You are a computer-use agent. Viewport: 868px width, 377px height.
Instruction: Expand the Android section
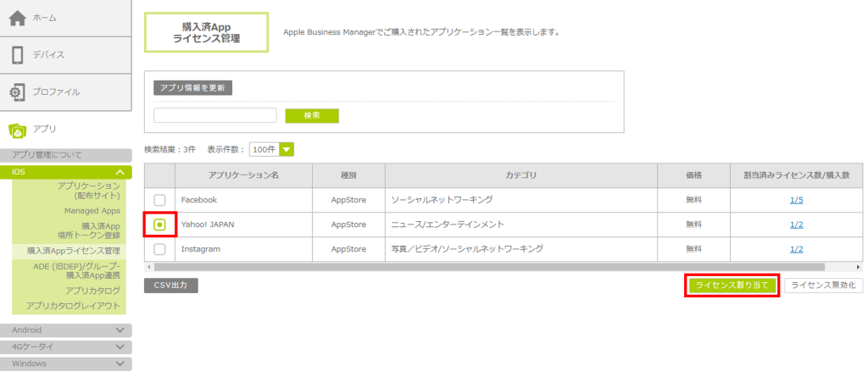tap(120, 330)
